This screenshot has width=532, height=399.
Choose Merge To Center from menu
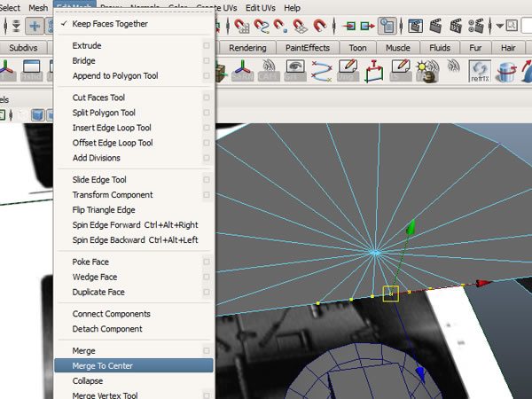(102, 364)
